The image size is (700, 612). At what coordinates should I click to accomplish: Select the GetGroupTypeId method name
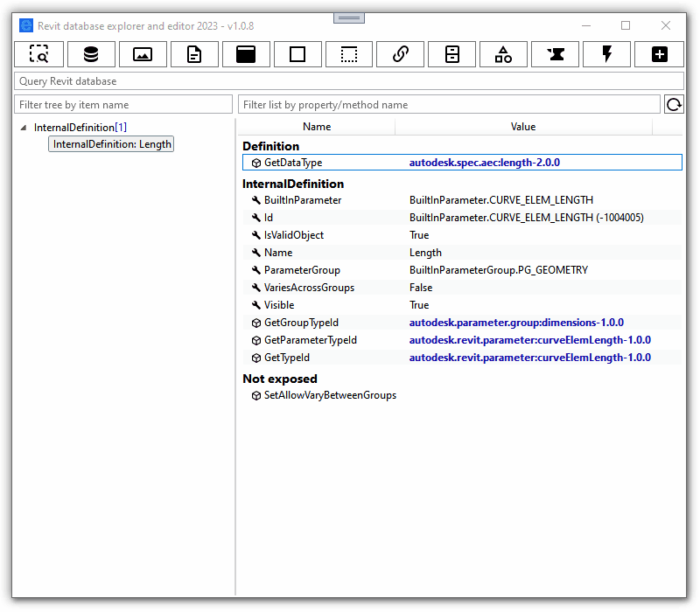[x=301, y=323]
